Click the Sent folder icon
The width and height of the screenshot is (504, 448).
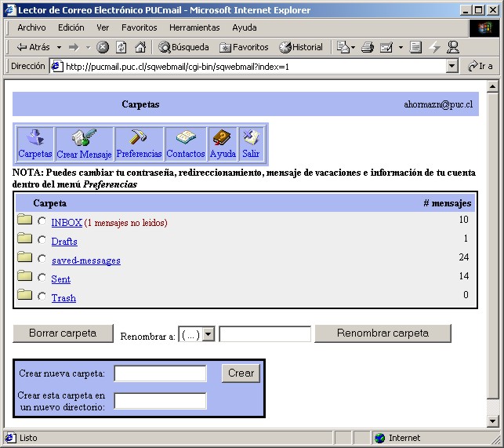(x=25, y=276)
